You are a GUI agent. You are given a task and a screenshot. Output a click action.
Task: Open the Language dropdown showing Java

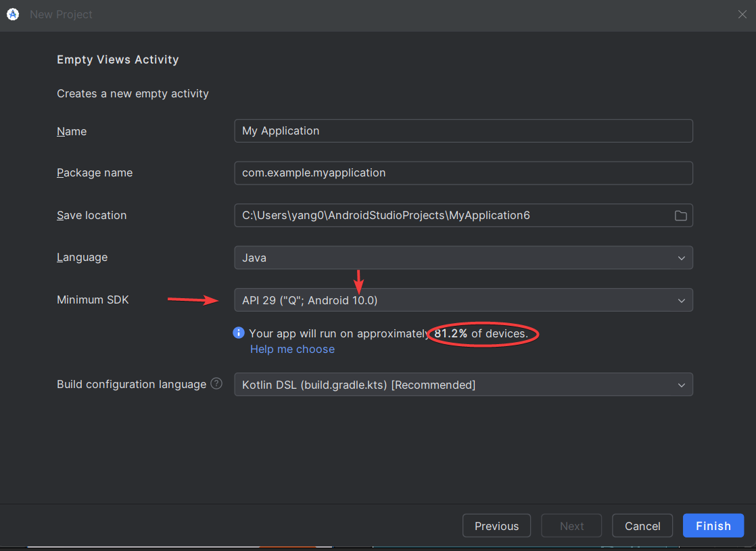tap(463, 258)
